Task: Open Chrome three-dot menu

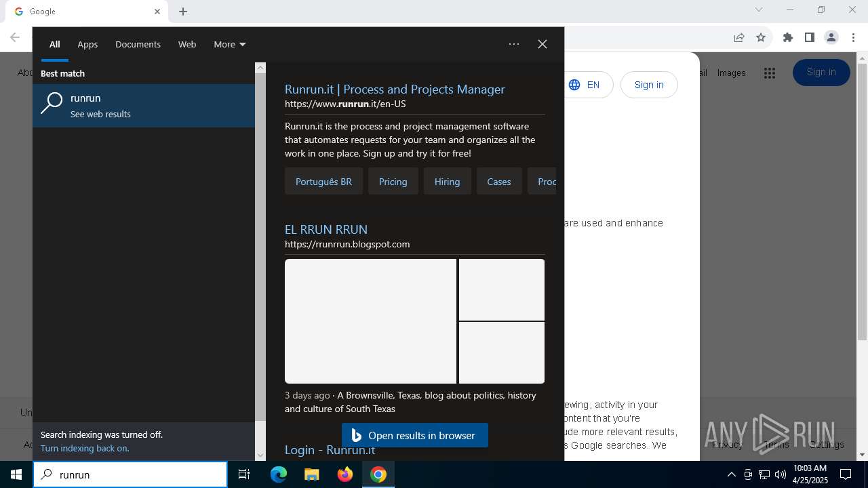Action: click(853, 37)
